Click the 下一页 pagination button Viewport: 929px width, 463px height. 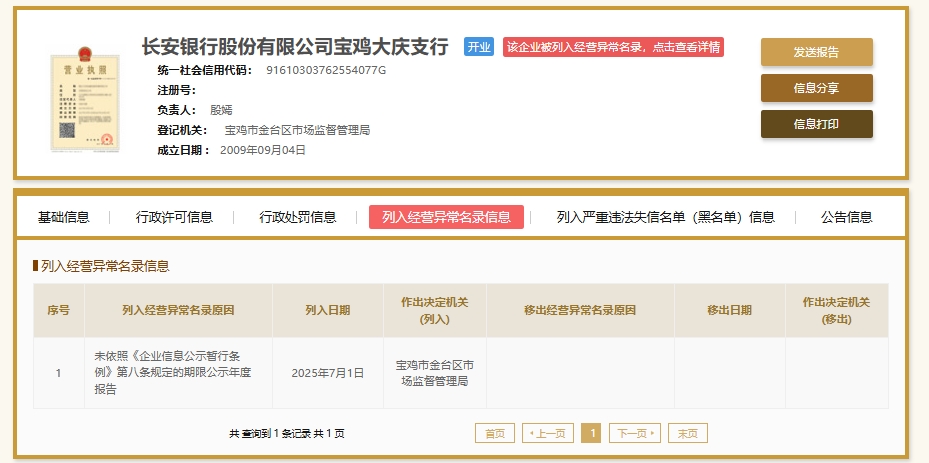point(635,433)
